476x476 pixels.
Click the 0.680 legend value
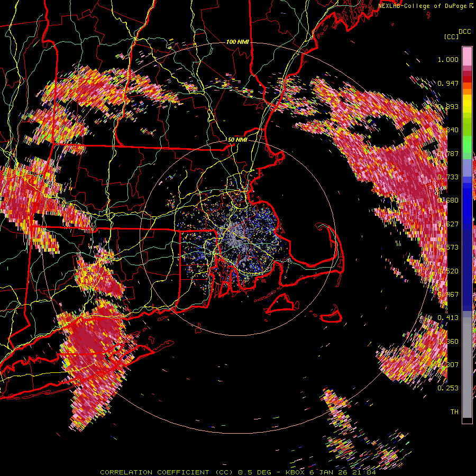[448, 200]
